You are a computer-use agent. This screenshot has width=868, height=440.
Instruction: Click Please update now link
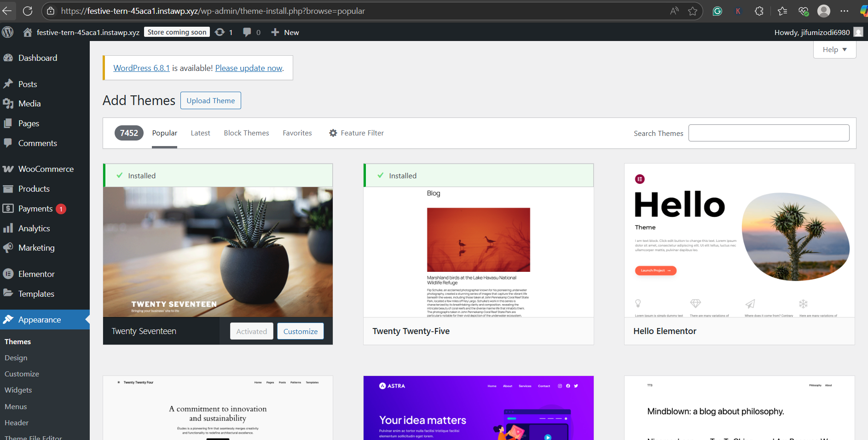pyautogui.click(x=249, y=68)
